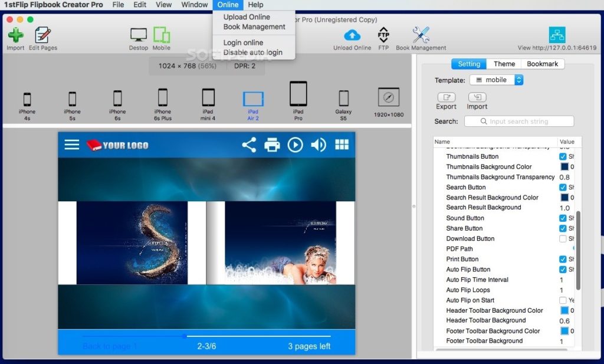Click the 1024 × 768 resolution label
Screen dimensions: 604x364
point(187,66)
